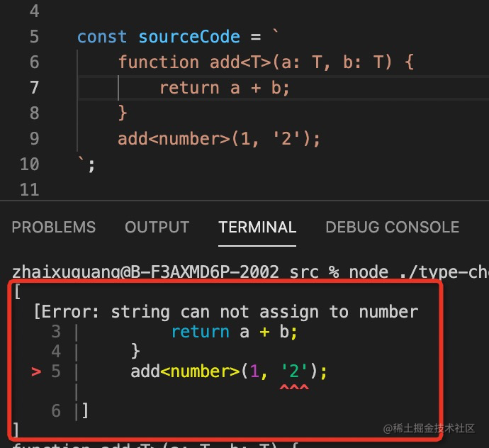Click the red caret underline beneath '2'
The height and width of the screenshot is (448, 489).
pos(295,388)
